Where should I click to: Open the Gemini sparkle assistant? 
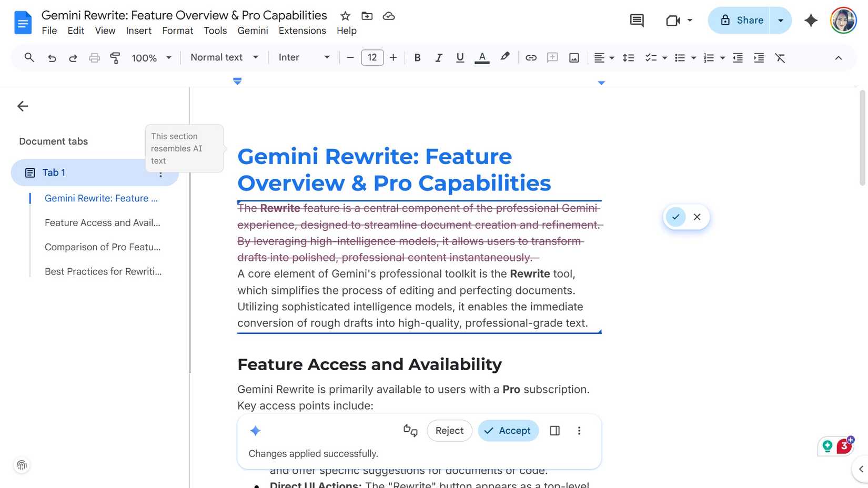click(811, 21)
